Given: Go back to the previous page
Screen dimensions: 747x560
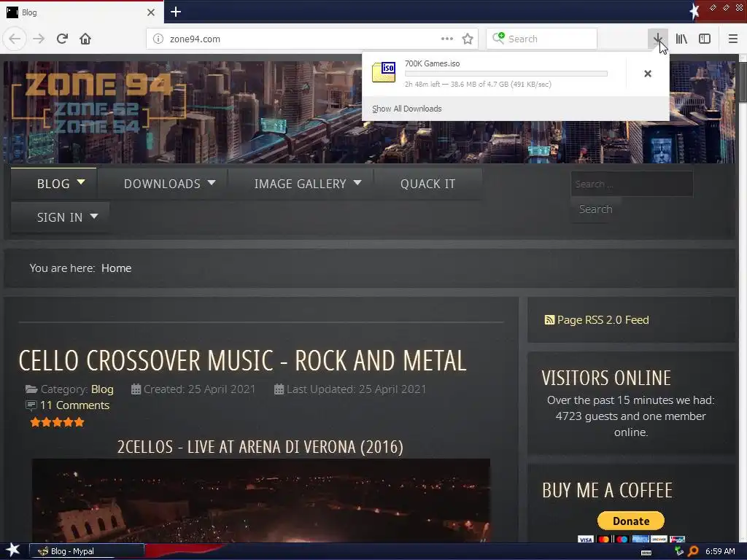Looking at the screenshot, I should 15,39.
